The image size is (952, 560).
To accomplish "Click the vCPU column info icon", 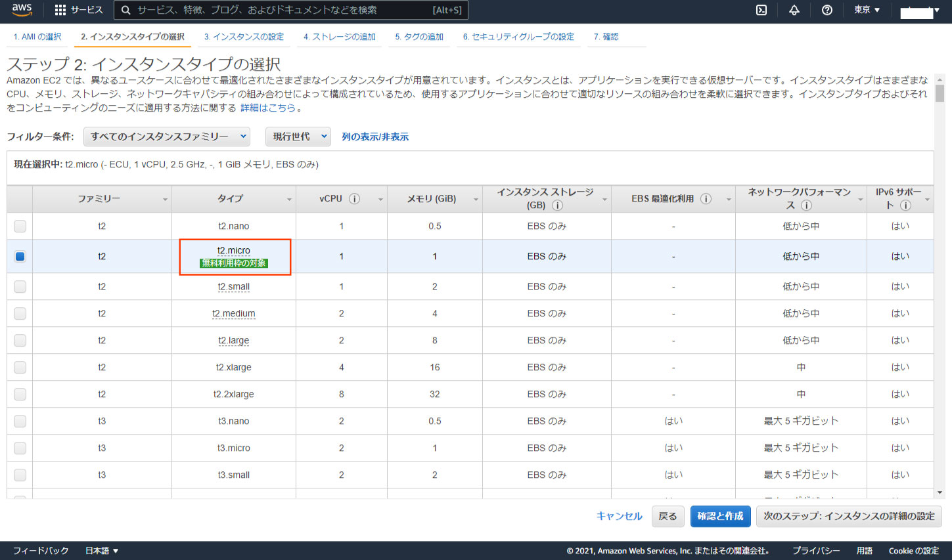I will (355, 198).
